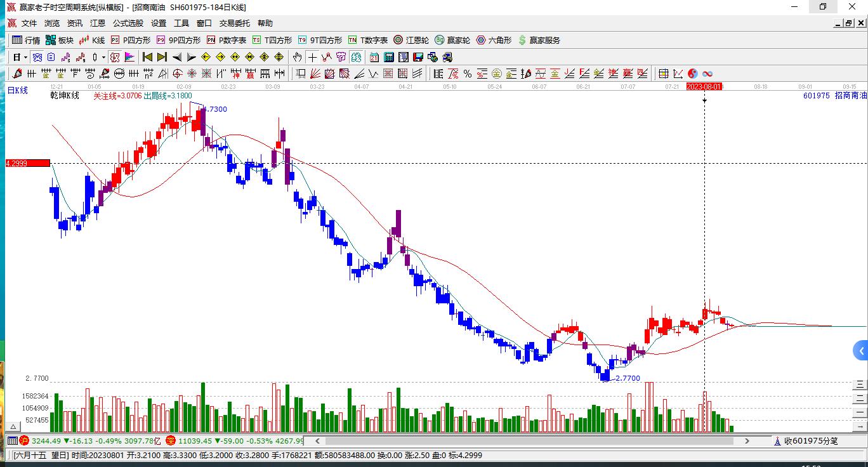Click the 日K线 period label

[18, 91]
